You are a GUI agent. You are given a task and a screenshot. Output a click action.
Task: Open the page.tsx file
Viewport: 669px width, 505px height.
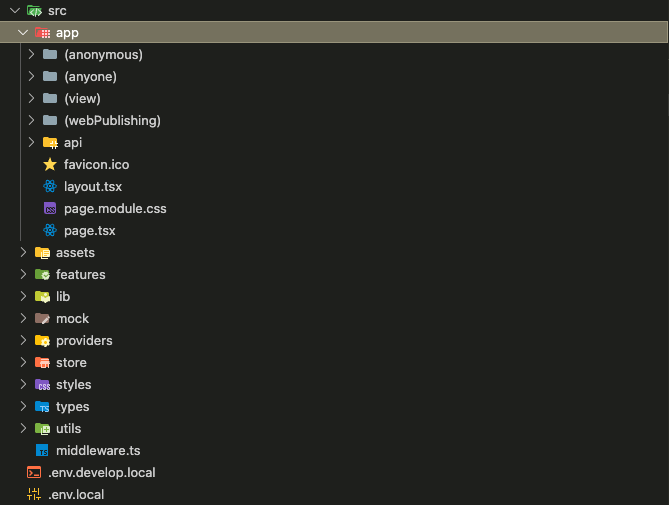coord(90,230)
